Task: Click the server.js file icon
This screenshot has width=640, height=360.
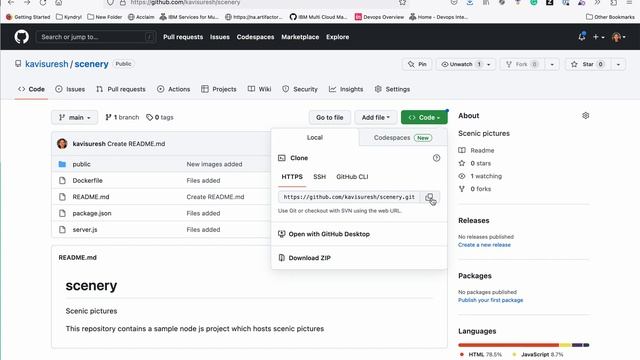Action: tap(62, 229)
